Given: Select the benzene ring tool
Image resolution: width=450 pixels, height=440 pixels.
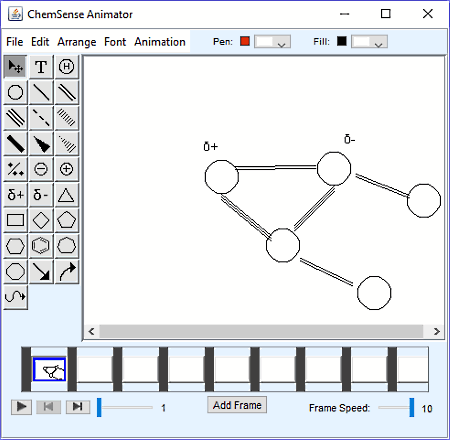Looking at the screenshot, I should tap(41, 246).
